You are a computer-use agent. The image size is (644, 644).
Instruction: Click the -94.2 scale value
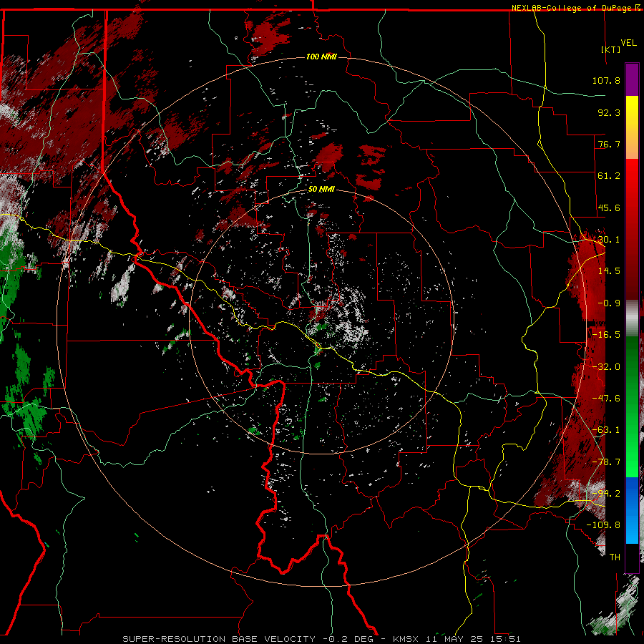click(606, 494)
